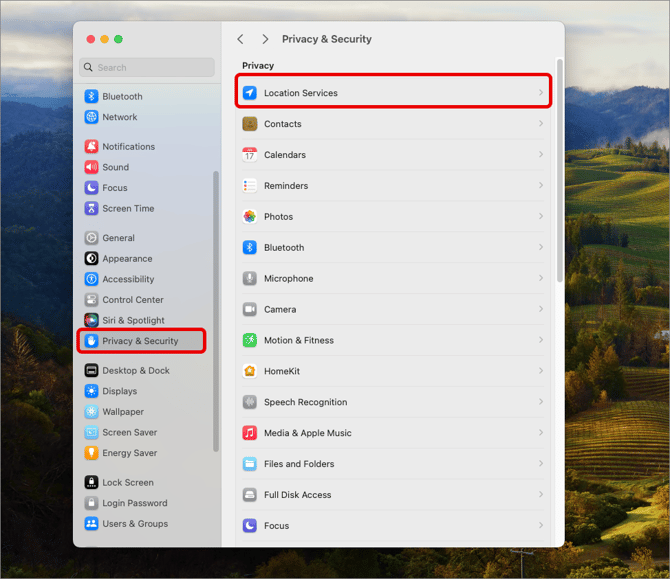Click the Screen Saver icon
This screenshot has height=579, width=670.
coord(91,432)
